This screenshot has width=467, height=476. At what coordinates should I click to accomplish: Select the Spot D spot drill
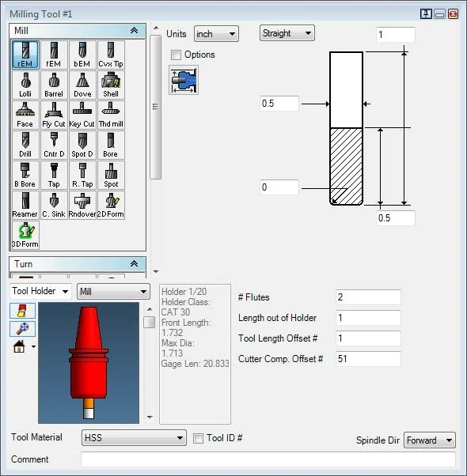[82, 145]
